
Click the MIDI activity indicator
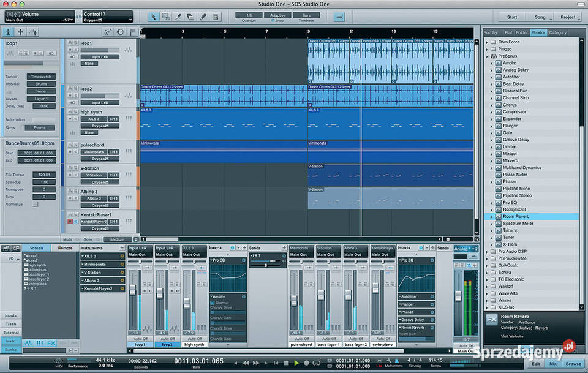click(x=58, y=360)
